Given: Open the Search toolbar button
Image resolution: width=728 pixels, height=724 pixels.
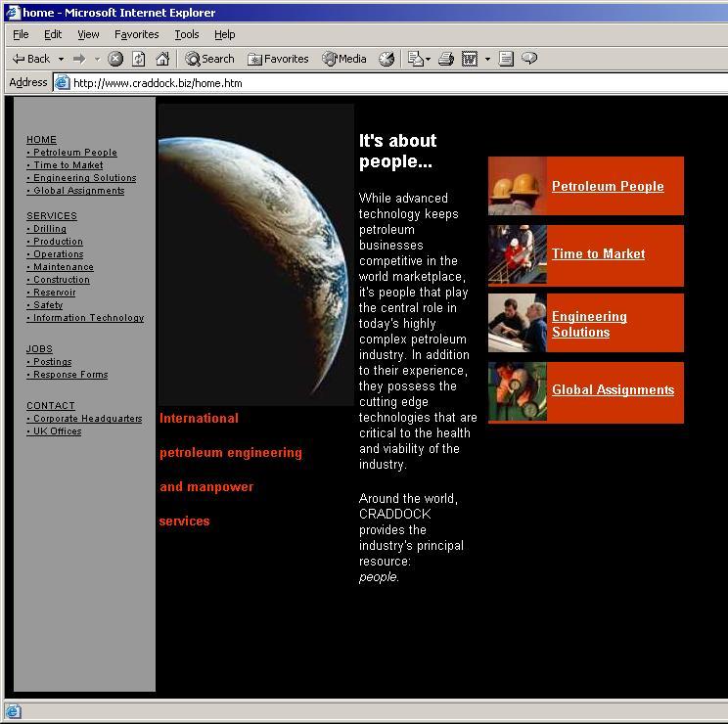Looking at the screenshot, I should (209, 59).
